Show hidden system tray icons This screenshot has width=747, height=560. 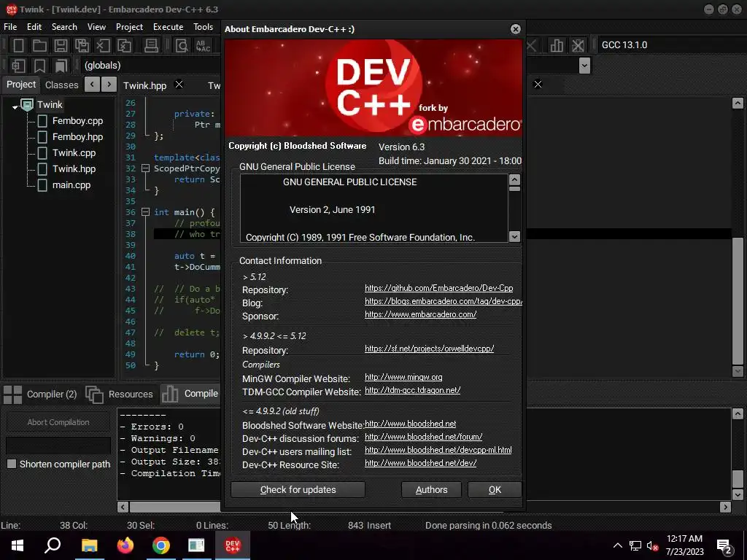point(617,545)
